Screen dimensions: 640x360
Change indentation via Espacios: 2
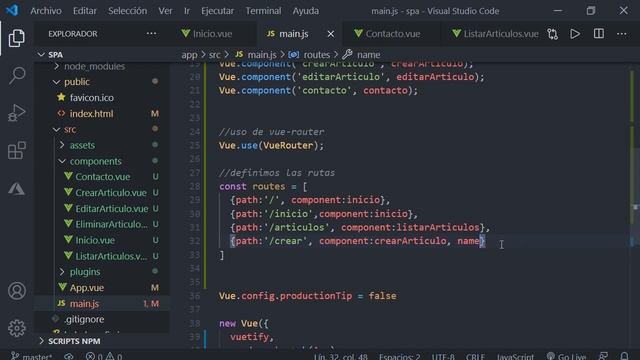point(399,356)
